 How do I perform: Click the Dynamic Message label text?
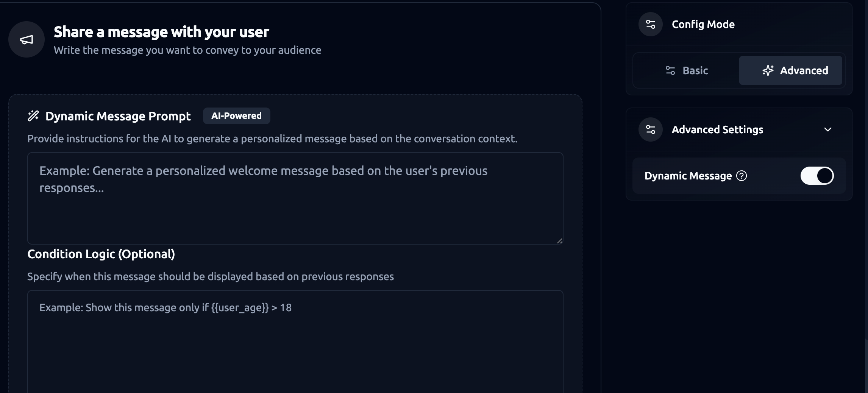[688, 176]
